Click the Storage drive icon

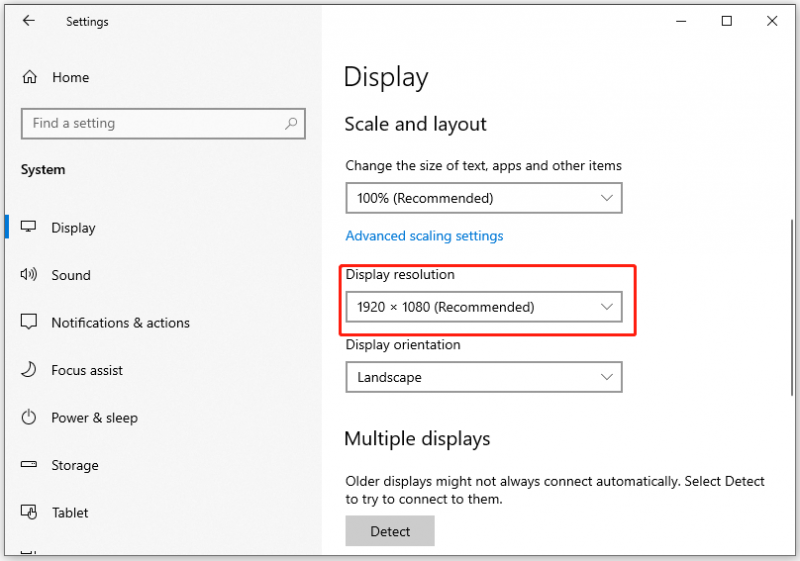(x=29, y=465)
